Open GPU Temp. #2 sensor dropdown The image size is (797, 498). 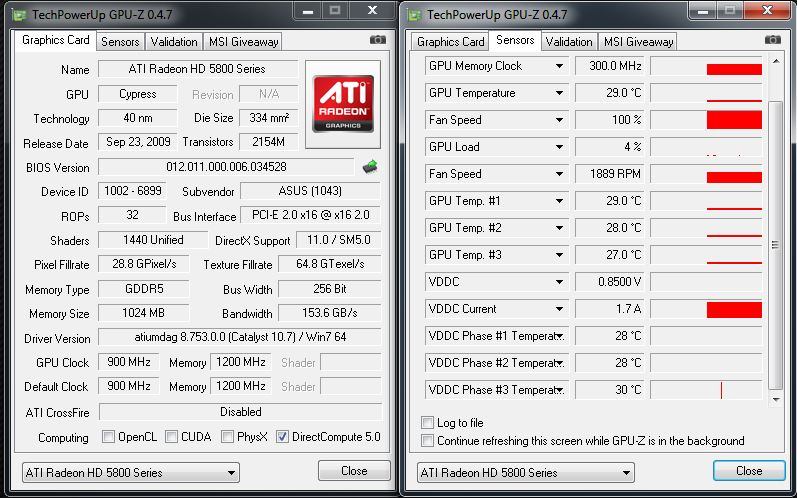click(559, 228)
